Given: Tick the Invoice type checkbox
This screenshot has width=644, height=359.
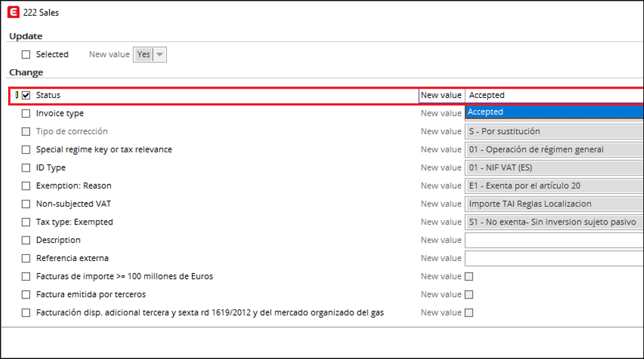Looking at the screenshot, I should (26, 114).
